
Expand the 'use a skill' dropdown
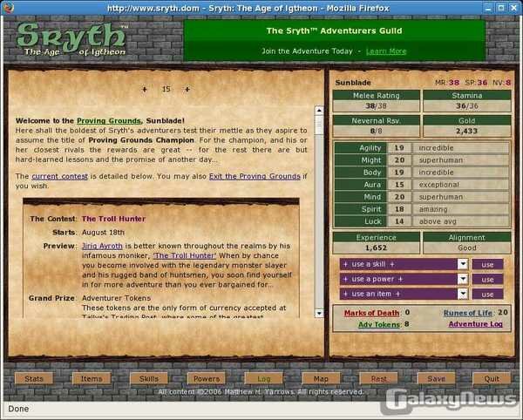click(x=463, y=264)
